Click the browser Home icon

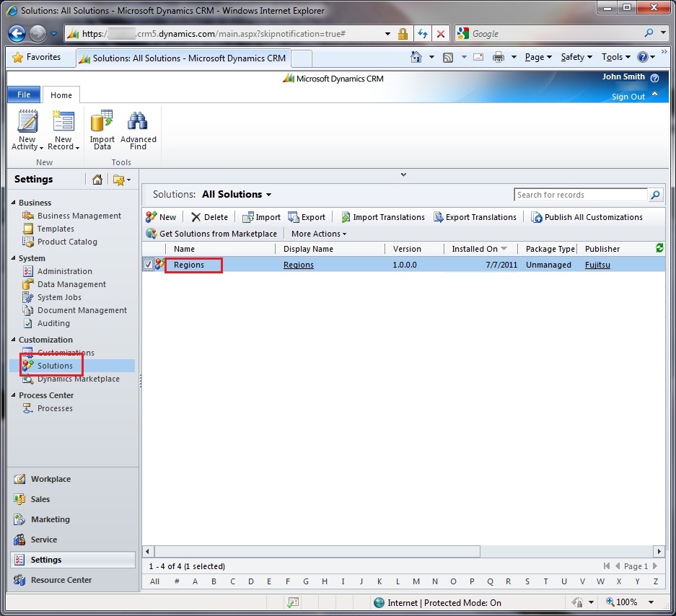pyautogui.click(x=416, y=57)
